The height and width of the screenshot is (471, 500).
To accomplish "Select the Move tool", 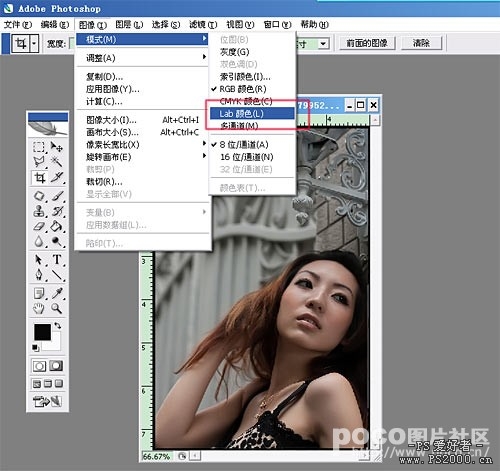I will pyautogui.click(x=56, y=146).
